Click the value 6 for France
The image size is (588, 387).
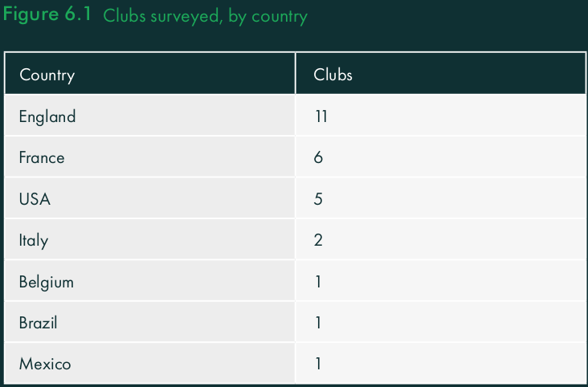(x=318, y=157)
